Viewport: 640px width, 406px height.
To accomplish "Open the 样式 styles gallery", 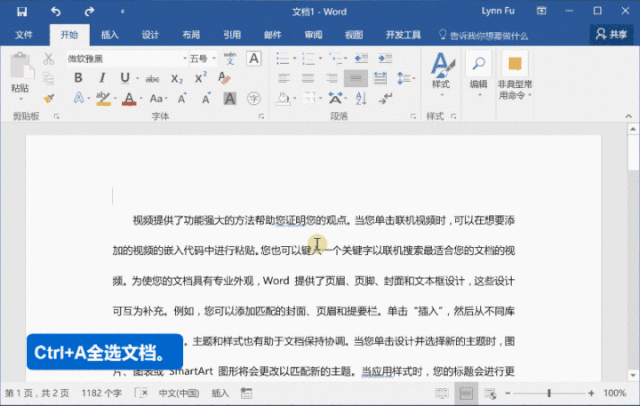I will (x=441, y=75).
